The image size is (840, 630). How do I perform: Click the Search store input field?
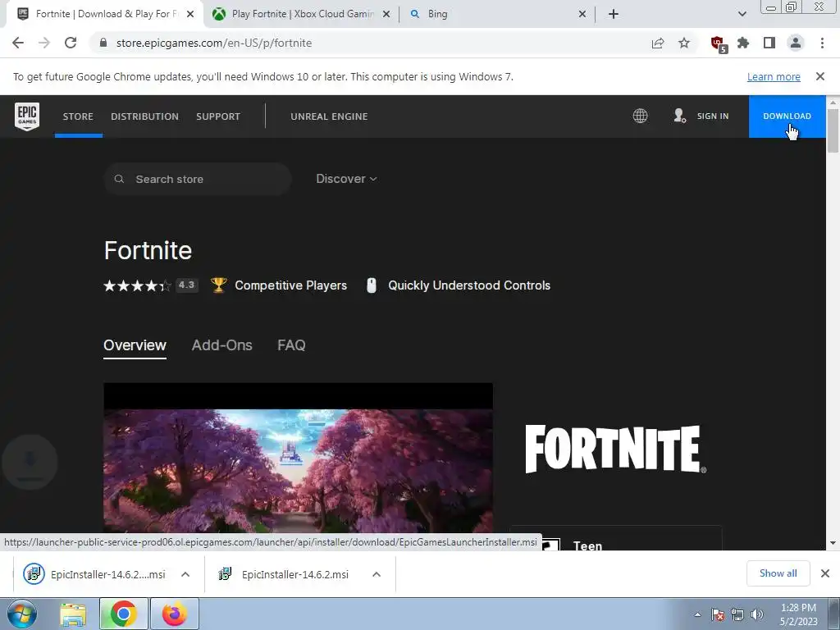[x=198, y=179]
